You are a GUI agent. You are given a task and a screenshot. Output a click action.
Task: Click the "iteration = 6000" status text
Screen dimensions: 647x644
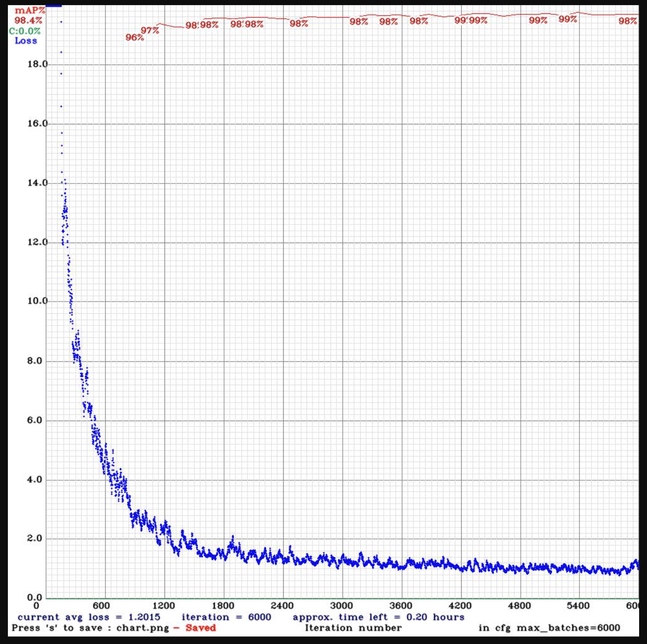point(226,617)
